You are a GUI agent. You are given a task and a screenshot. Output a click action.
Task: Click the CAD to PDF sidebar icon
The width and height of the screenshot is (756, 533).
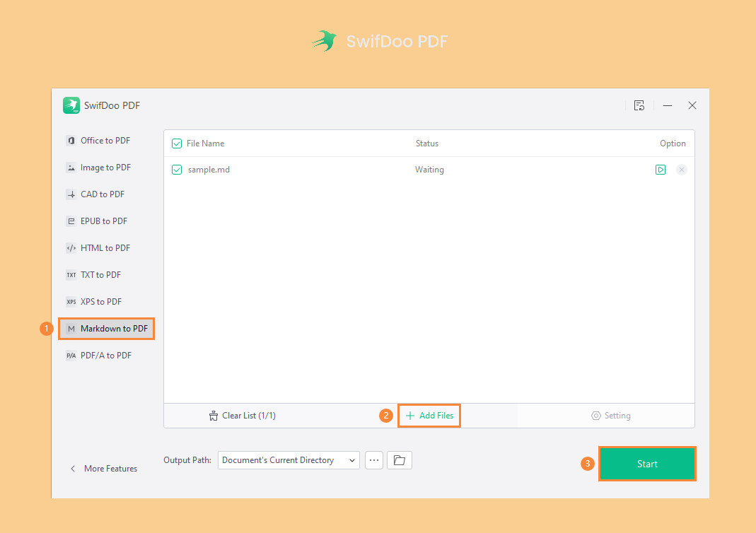coord(71,194)
